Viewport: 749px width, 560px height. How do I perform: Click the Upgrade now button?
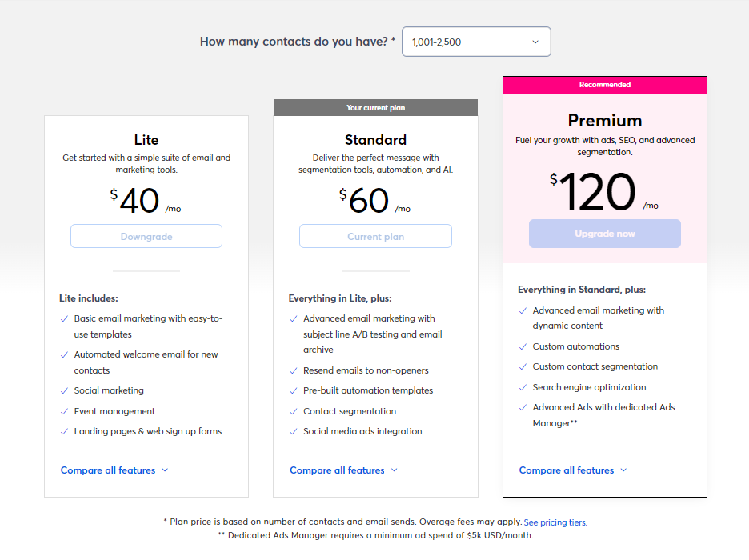coord(604,234)
